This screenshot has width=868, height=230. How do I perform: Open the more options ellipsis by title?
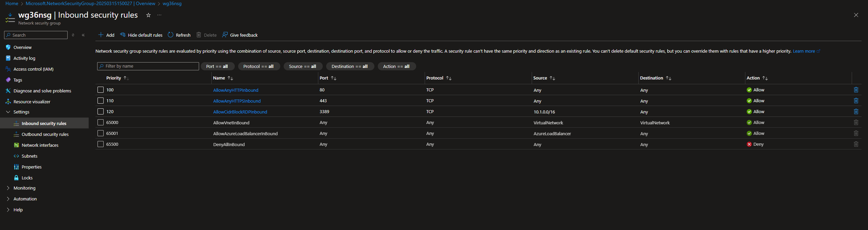point(159,15)
